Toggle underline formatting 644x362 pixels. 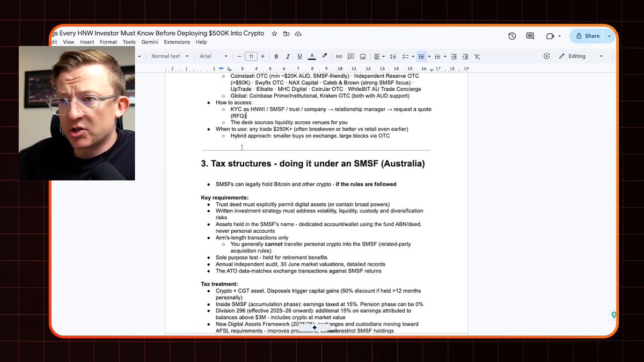coord(299,56)
